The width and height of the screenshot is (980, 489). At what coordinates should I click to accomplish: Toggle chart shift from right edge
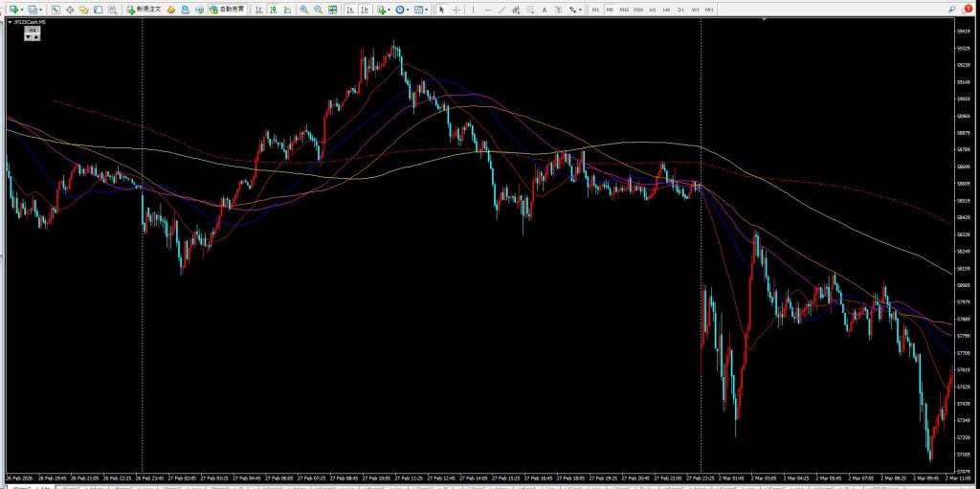point(364,9)
